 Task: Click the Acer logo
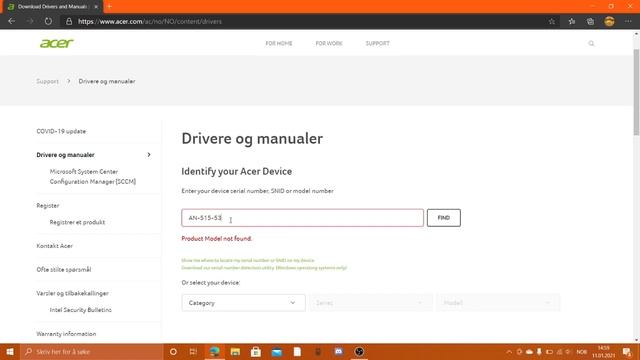(x=56, y=43)
